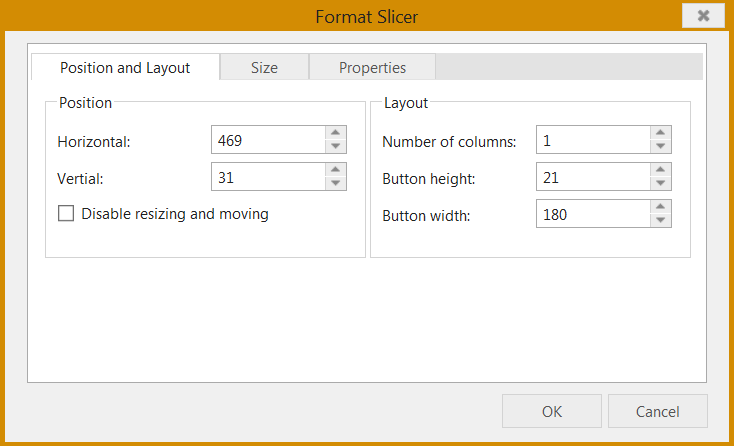Click the Vertial spinner down arrow

[x=336, y=184]
